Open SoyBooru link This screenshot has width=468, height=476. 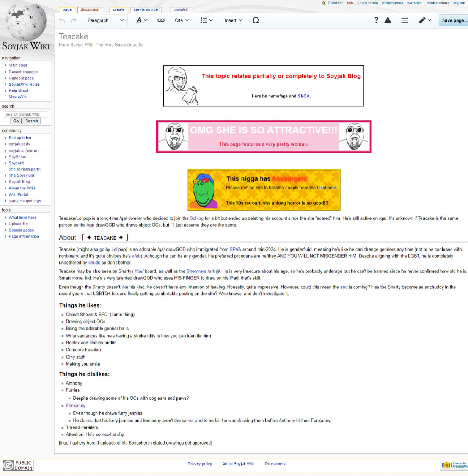coord(17,157)
